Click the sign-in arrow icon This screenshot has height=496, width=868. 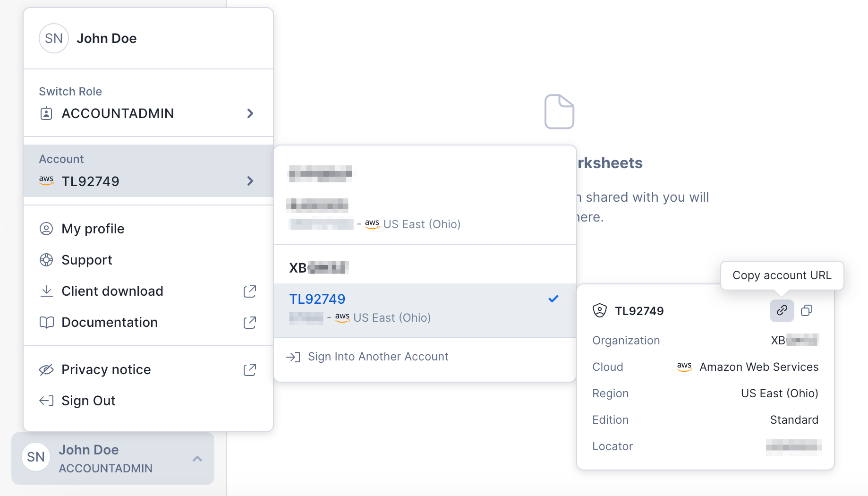293,357
